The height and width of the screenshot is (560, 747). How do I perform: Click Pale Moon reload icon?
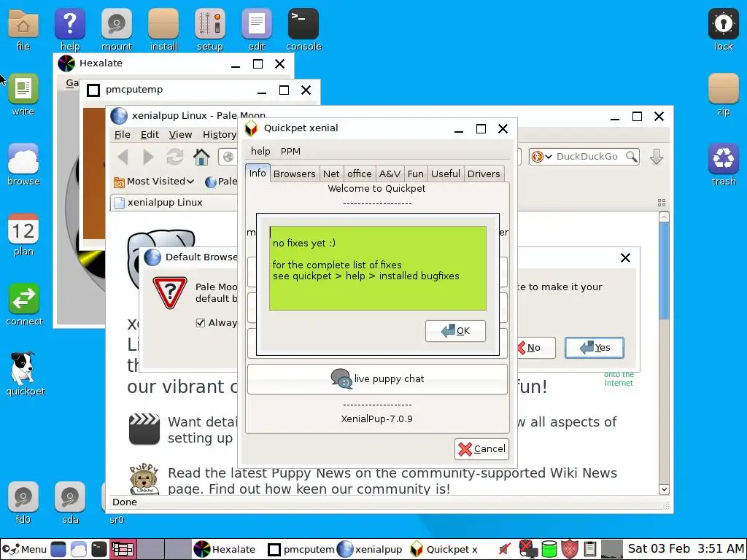pos(175,157)
